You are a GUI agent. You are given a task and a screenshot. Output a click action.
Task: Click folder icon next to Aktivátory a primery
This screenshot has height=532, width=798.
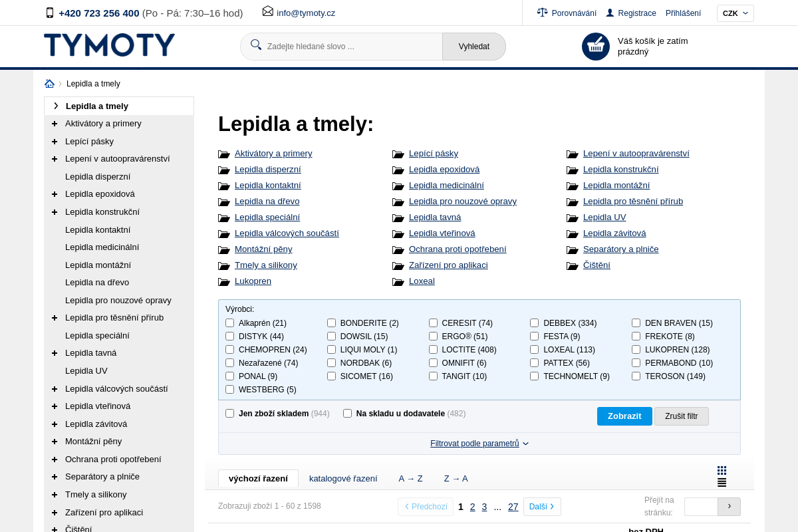point(223,154)
